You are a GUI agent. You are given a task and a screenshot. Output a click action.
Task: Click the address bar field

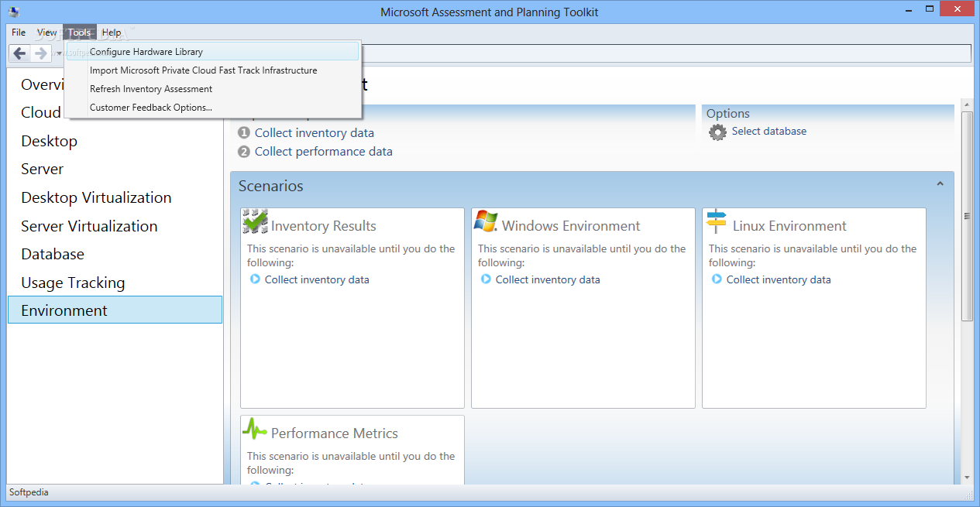(x=666, y=53)
